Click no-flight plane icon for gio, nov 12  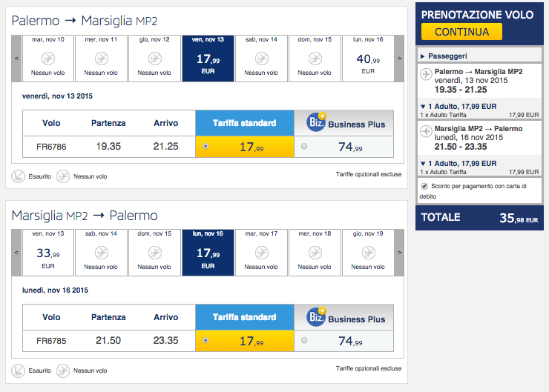(x=154, y=57)
